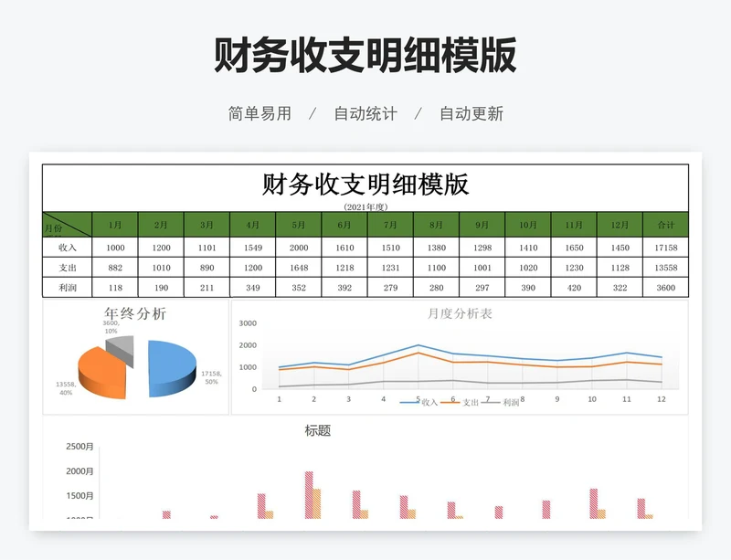
Task: Select the 11月 column header
Action: 574,225
